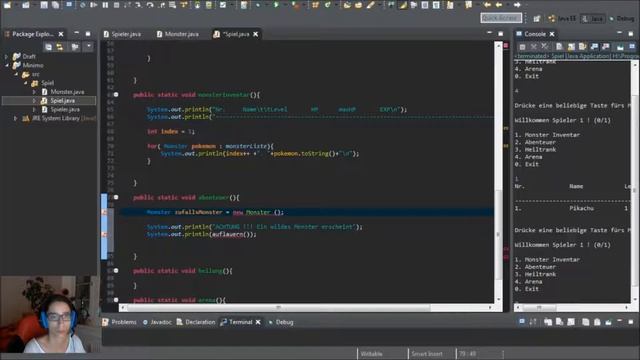The image size is (640, 360).
Task: Click the Open Console icon
Action: 632,47
